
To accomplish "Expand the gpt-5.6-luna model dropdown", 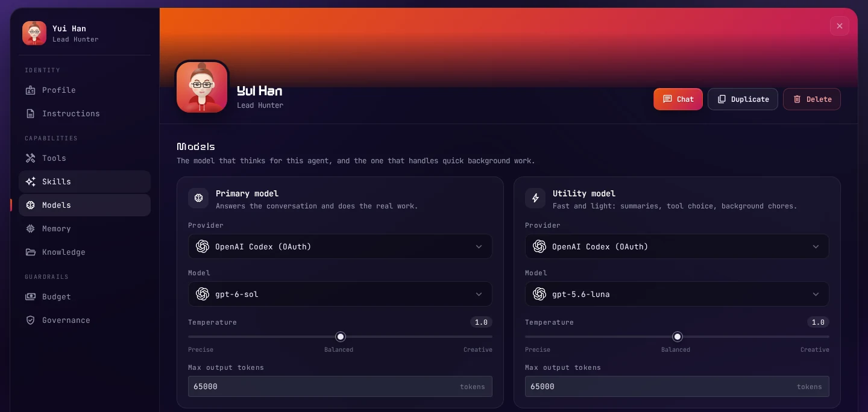I will [x=677, y=294].
